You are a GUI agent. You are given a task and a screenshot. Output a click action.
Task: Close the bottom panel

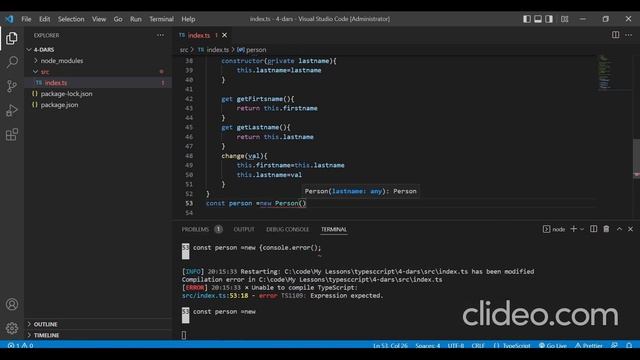[630, 229]
